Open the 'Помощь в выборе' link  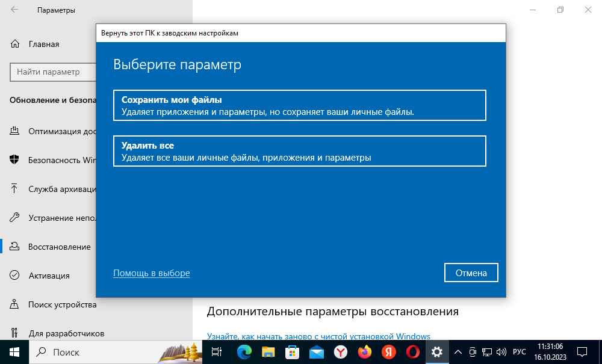point(151,273)
